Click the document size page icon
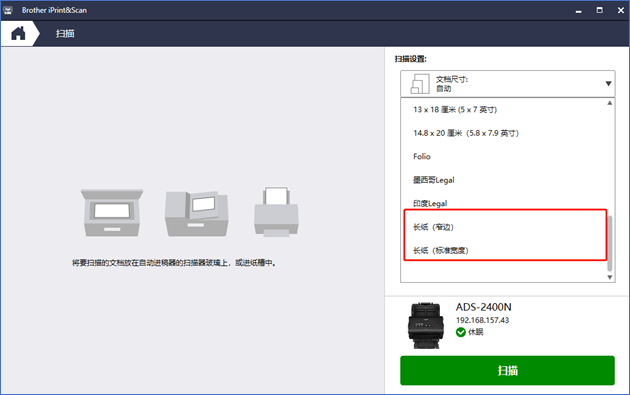Screen dimensions: 630x395 [419, 84]
